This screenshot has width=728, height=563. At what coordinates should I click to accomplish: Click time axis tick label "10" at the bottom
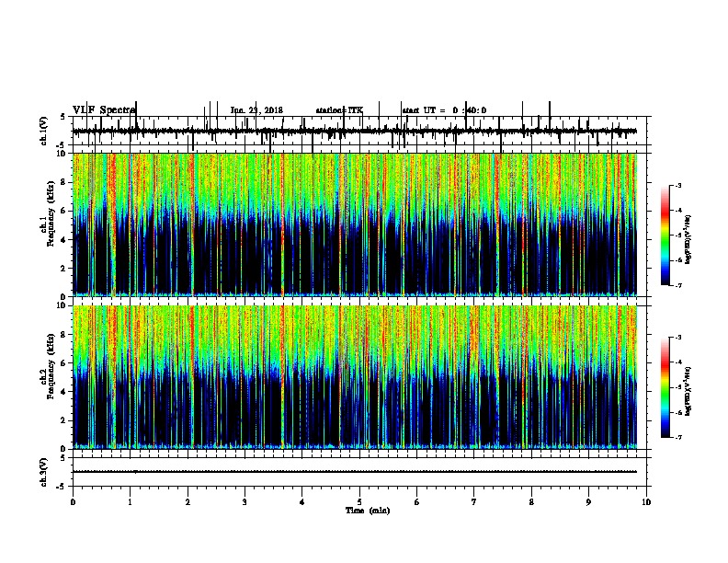(646, 502)
